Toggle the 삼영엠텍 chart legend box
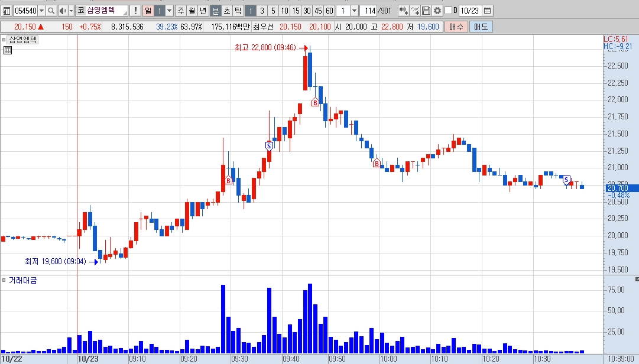This screenshot has height=364, width=639. point(4,40)
